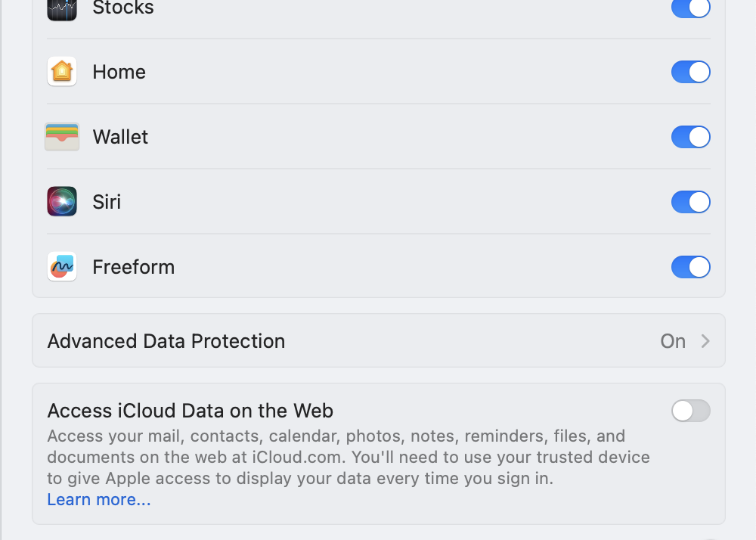756x540 pixels.
Task: Switch off the Wallet toggle
Action: click(690, 137)
